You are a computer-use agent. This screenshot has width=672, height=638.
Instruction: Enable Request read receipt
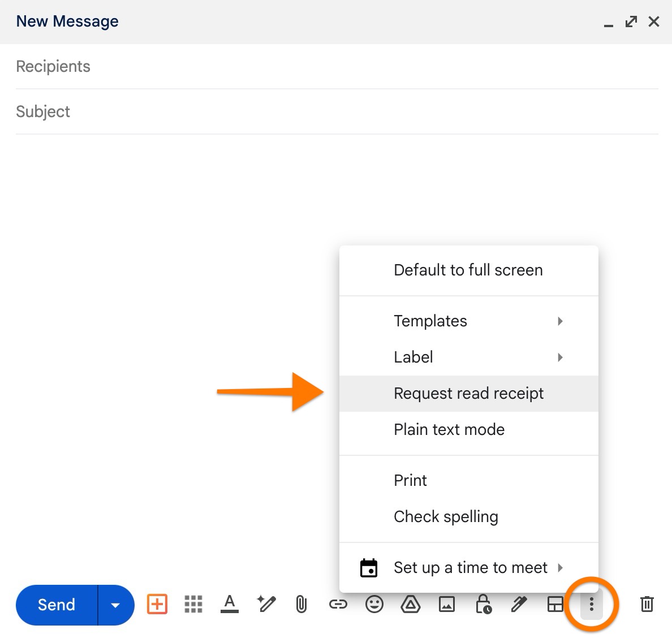tap(468, 393)
